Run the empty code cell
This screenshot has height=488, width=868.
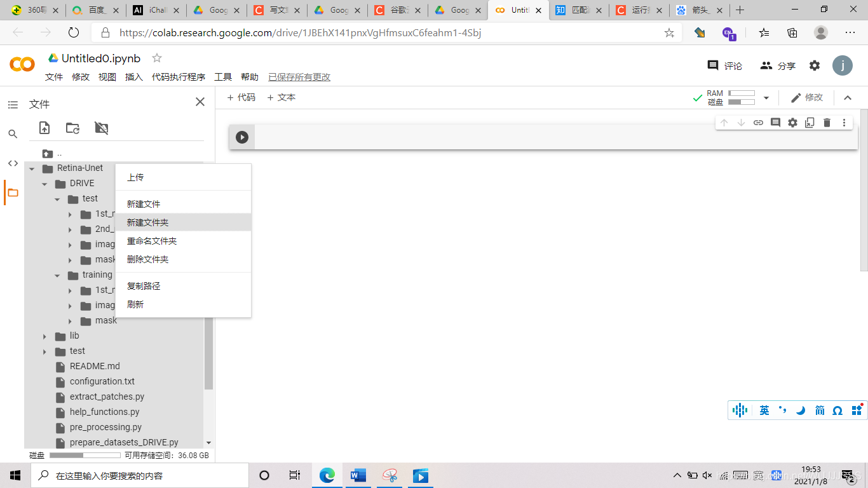(x=242, y=137)
